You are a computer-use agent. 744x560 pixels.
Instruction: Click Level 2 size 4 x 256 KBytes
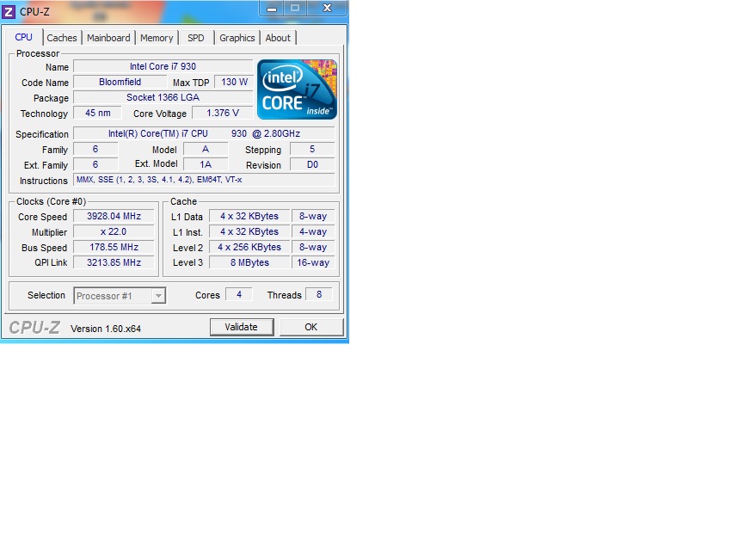[x=249, y=247]
